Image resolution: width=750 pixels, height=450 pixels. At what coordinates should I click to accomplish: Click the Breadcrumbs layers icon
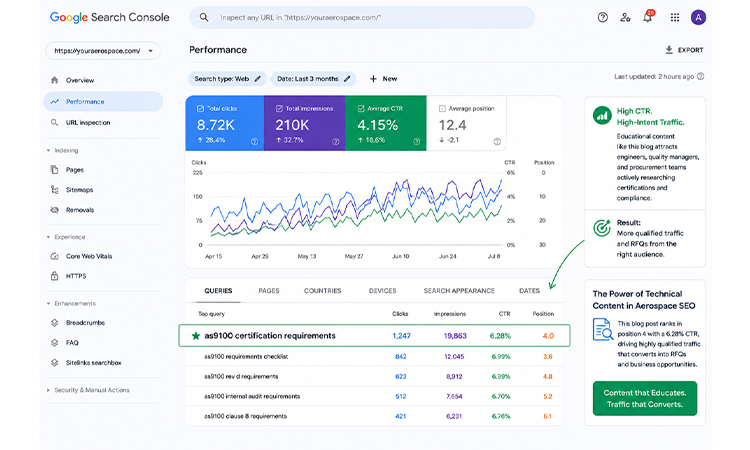click(55, 323)
